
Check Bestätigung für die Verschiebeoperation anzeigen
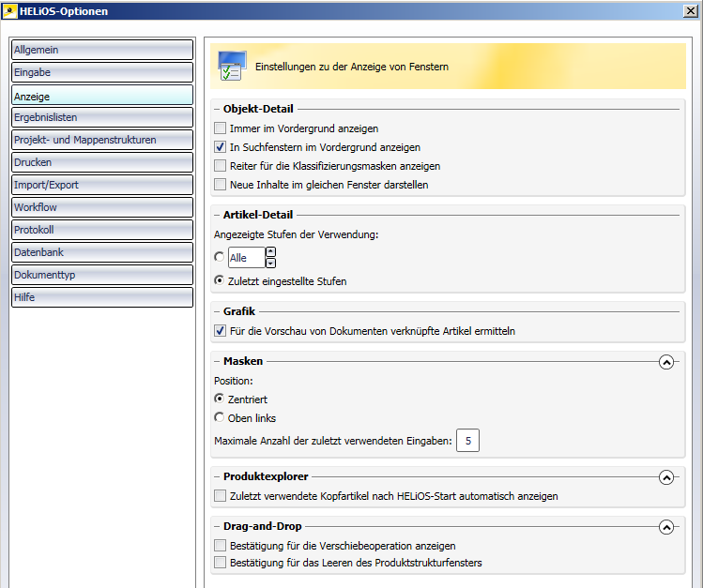pos(221,546)
